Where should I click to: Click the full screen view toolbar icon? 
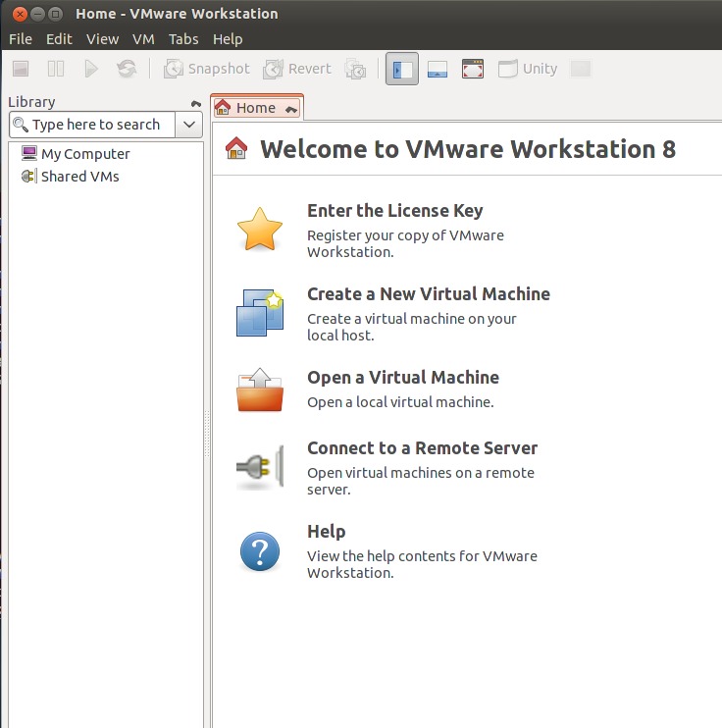pyautogui.click(x=473, y=69)
